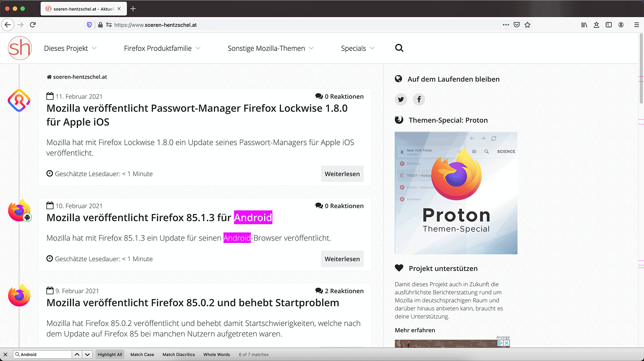Open Weiterlesen for Firefox 85.1.3 article
The height and width of the screenshot is (361, 644).
pyautogui.click(x=342, y=259)
